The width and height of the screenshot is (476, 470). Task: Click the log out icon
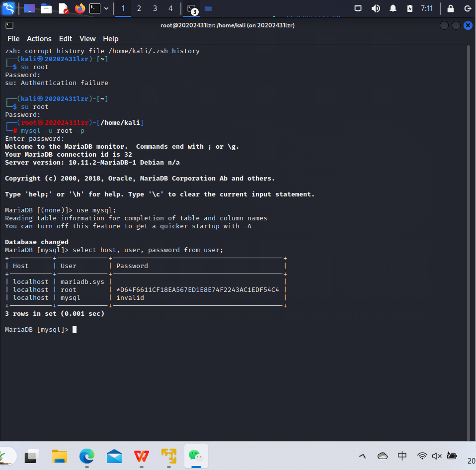pos(468,8)
